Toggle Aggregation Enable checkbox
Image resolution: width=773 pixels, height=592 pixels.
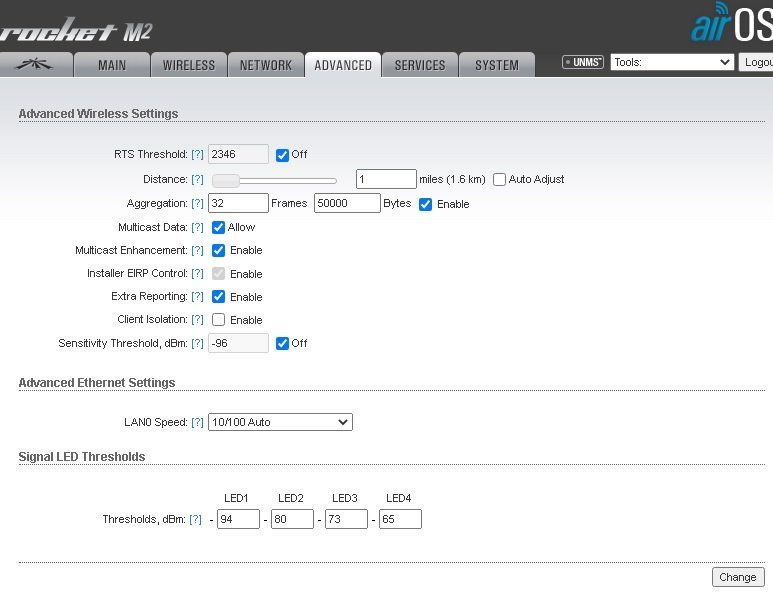point(425,204)
